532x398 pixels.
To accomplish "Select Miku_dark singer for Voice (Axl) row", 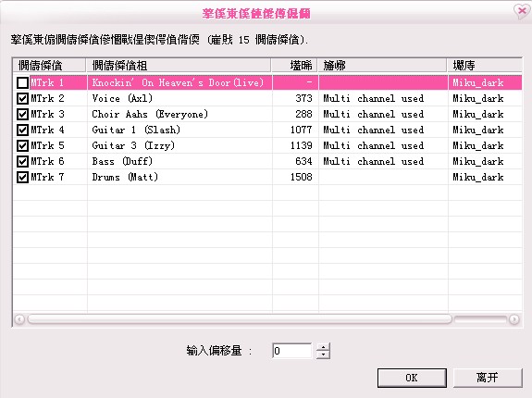I will 478,99.
